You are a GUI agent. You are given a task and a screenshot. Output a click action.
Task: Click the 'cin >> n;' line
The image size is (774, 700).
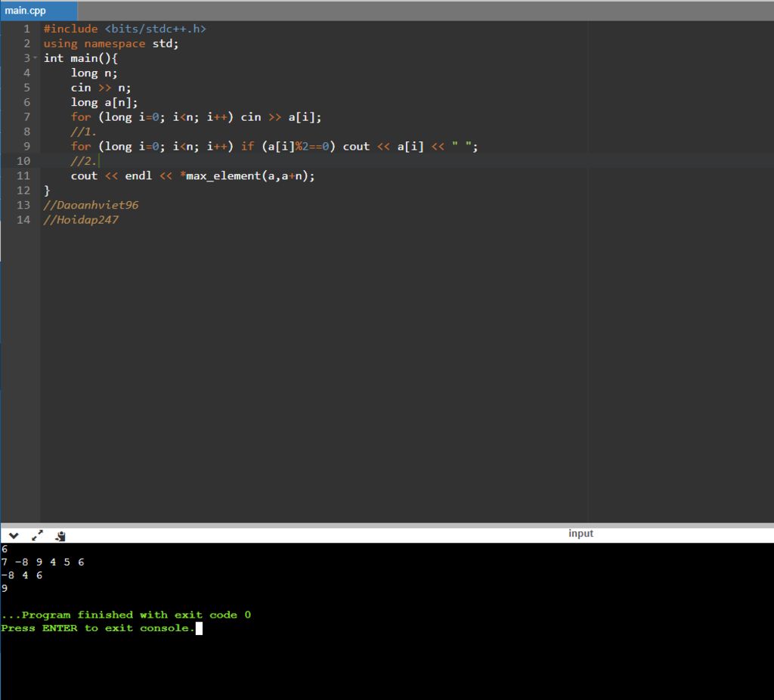(x=101, y=88)
